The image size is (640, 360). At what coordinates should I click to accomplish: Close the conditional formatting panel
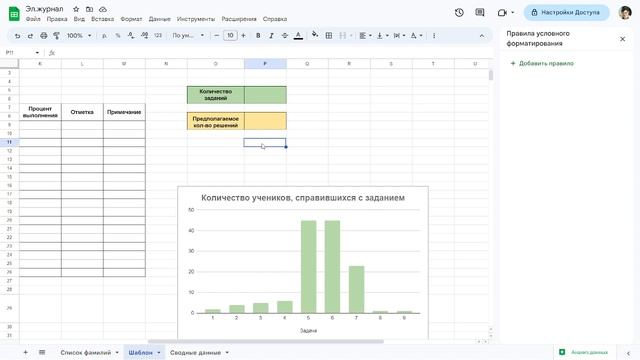pyautogui.click(x=622, y=39)
